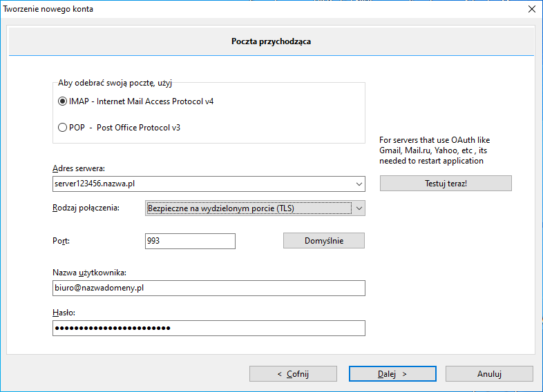Click the Nazwa użytkownika input field

point(209,288)
